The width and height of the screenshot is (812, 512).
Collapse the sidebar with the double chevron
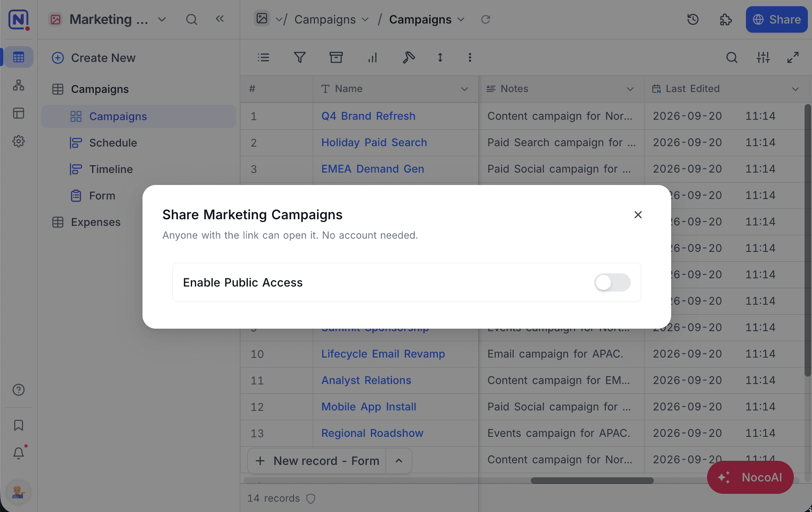click(220, 19)
